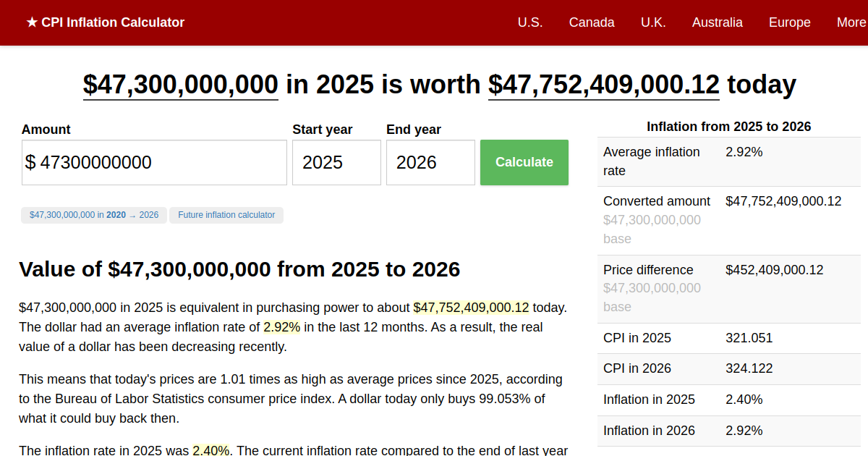Go to the U.K. inflation page

coord(653,22)
